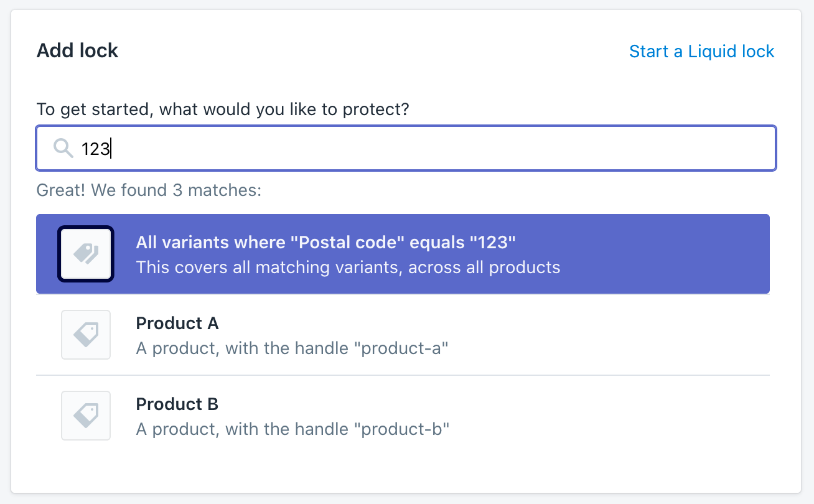The image size is (814, 504).
Task: Open the Start a Liquid lock link
Action: point(701,51)
